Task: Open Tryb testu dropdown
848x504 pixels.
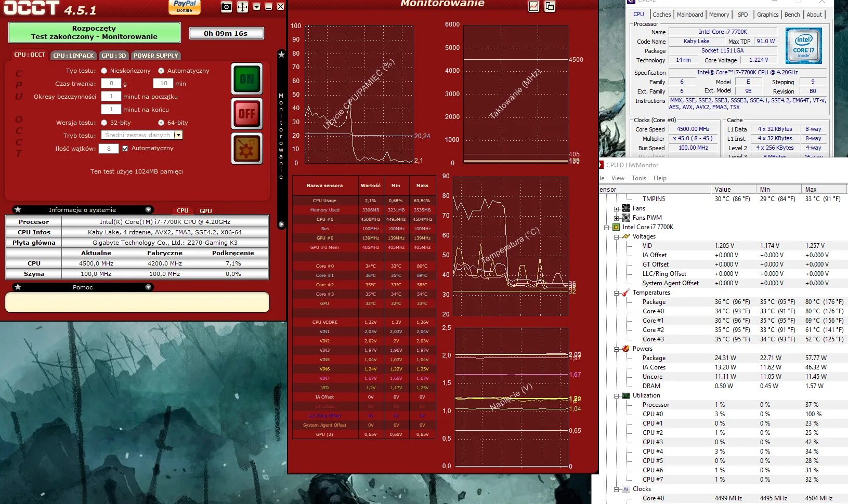Action: pyautogui.click(x=178, y=135)
